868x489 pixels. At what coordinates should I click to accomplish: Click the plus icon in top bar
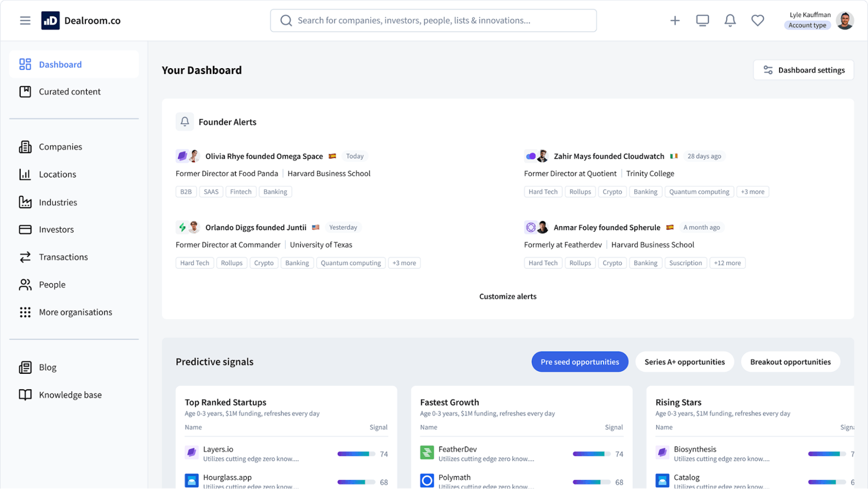tap(675, 20)
